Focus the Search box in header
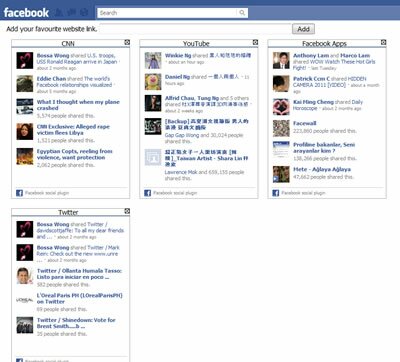The image size is (400, 362). click(x=168, y=13)
